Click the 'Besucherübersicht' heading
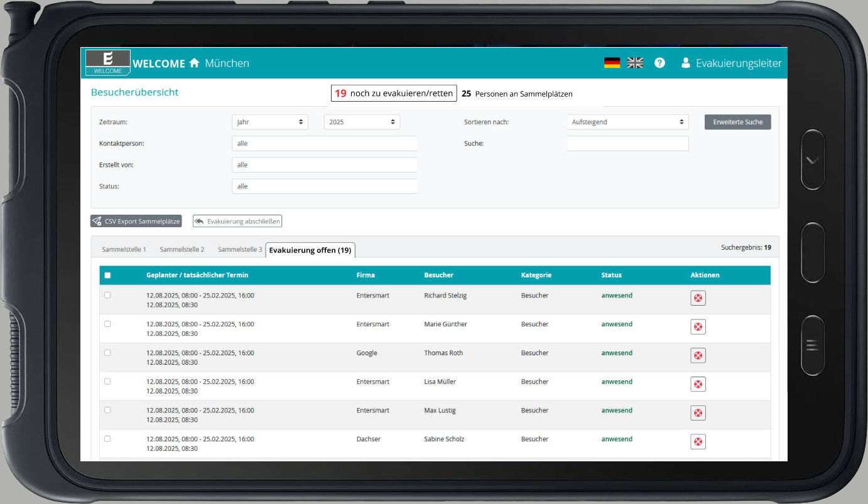The width and height of the screenshot is (868, 504). click(x=135, y=92)
